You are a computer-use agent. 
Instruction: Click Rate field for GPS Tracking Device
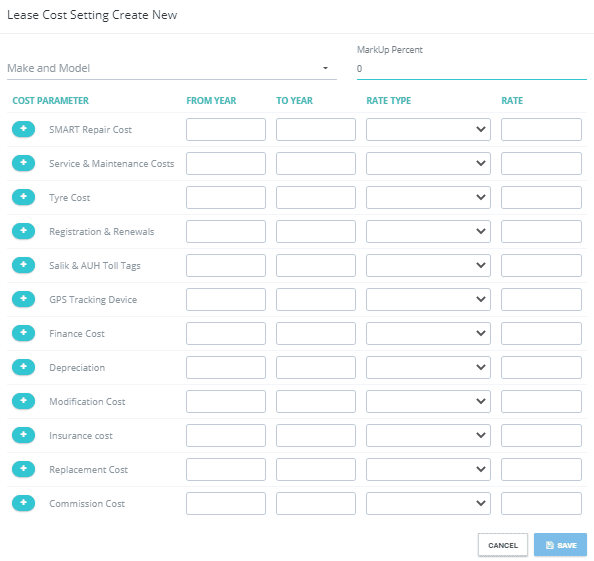tap(541, 300)
